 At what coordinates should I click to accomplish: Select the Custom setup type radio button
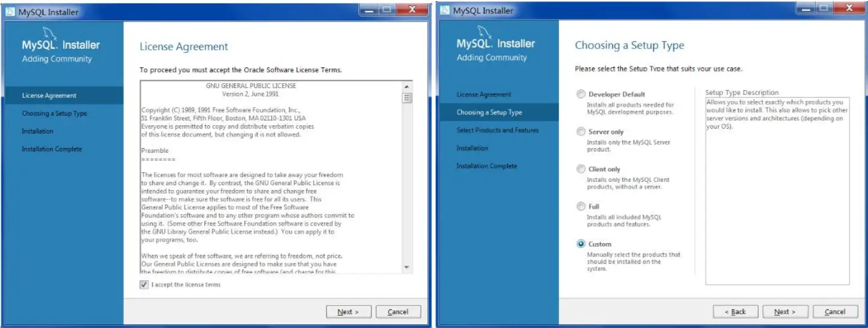coord(581,244)
